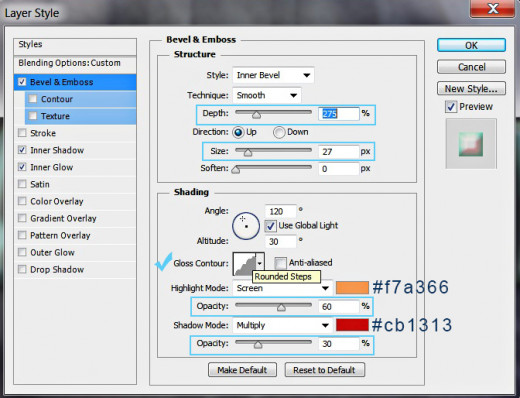
Task: Click the OK button
Action: point(471,45)
